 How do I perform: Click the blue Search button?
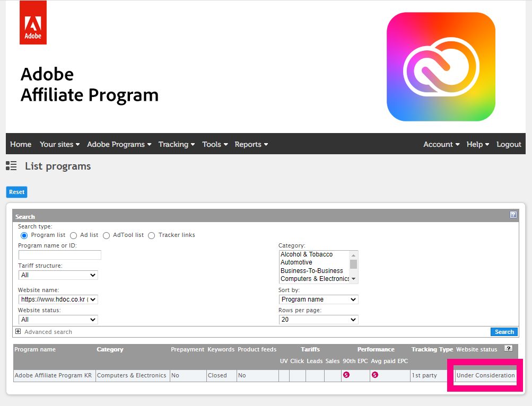504,332
